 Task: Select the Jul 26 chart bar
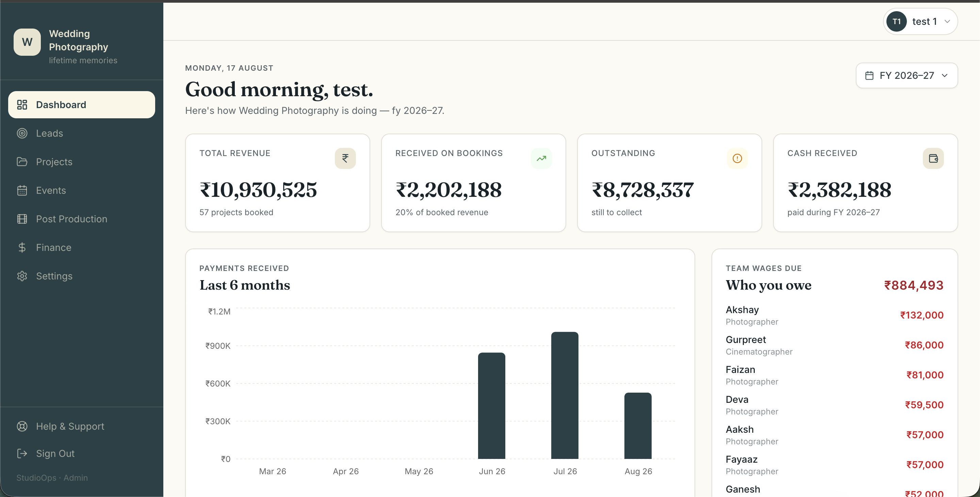coord(565,395)
